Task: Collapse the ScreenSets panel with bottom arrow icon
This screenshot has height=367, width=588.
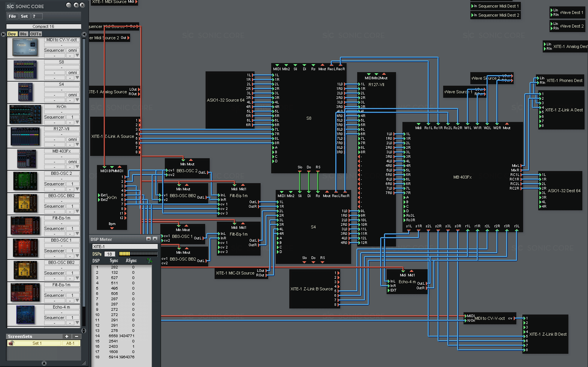Action: [44, 363]
